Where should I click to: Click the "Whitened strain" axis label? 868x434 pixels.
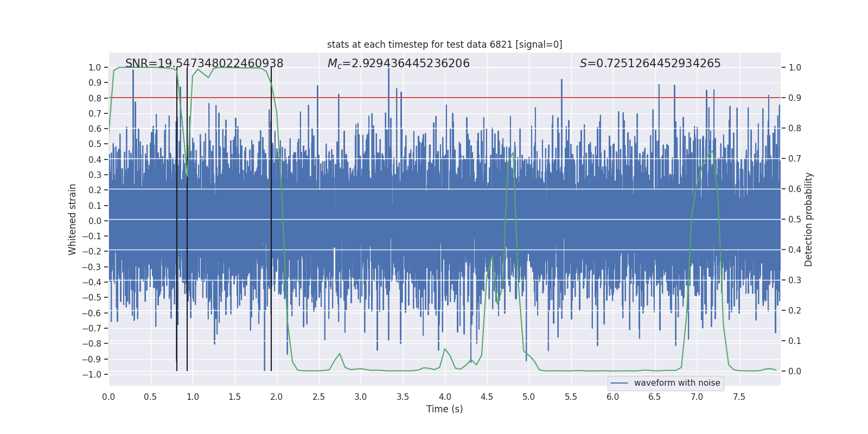pos(73,219)
